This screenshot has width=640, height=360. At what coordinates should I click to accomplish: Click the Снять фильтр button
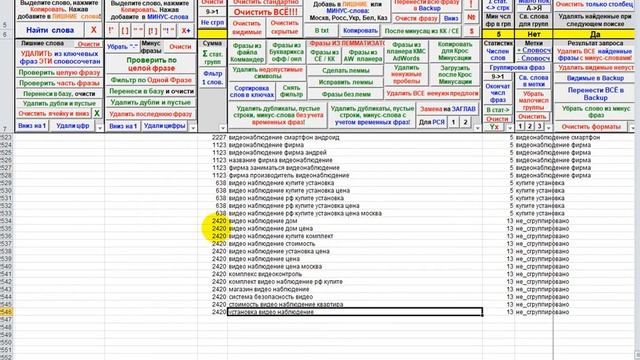pos(291,91)
